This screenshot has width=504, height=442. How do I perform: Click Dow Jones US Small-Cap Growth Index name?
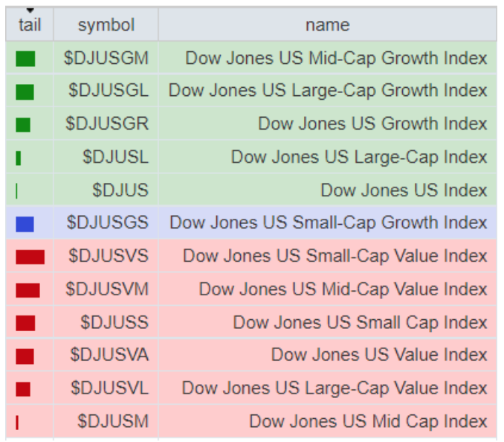pyautogui.click(x=328, y=222)
